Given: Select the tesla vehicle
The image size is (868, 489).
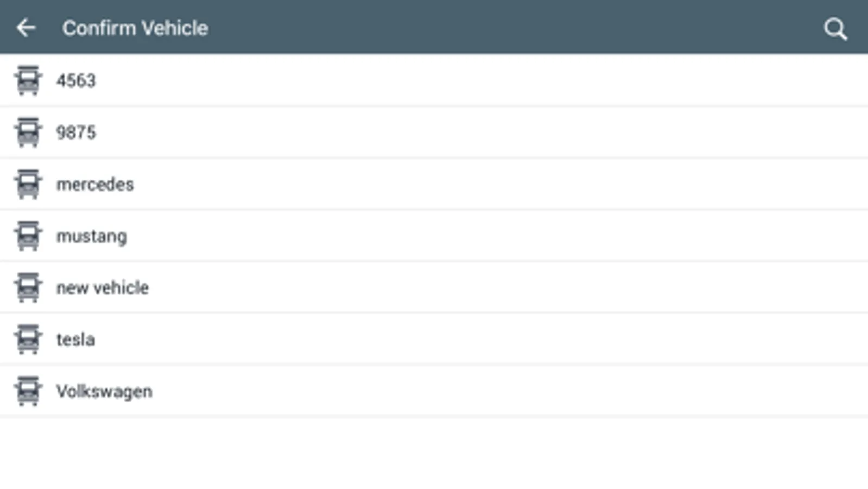Looking at the screenshot, I should (x=75, y=339).
